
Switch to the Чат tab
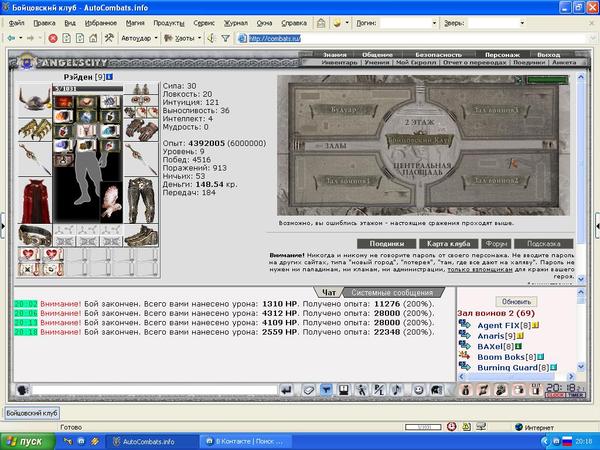click(x=328, y=292)
